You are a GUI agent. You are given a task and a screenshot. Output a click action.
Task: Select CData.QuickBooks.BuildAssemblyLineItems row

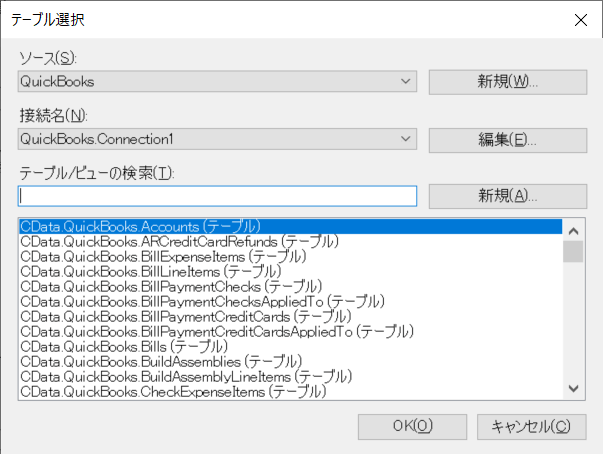coord(291,376)
